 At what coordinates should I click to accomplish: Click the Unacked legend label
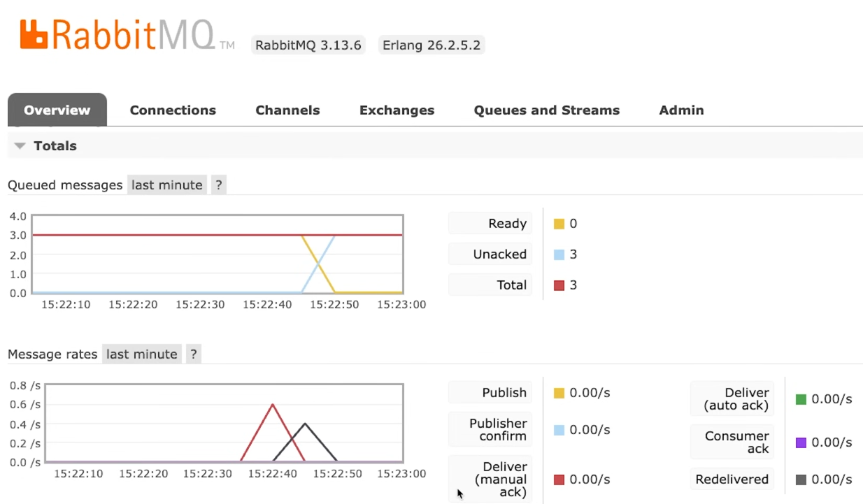490,254
